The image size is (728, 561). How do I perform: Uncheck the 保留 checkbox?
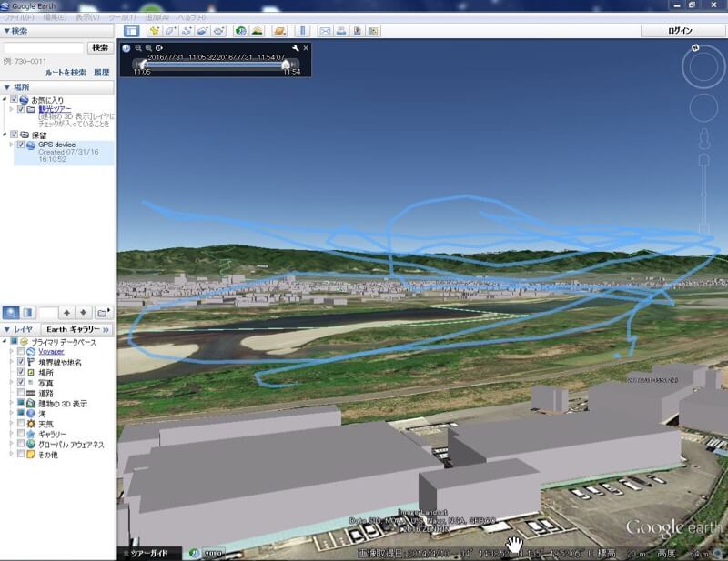coord(14,135)
